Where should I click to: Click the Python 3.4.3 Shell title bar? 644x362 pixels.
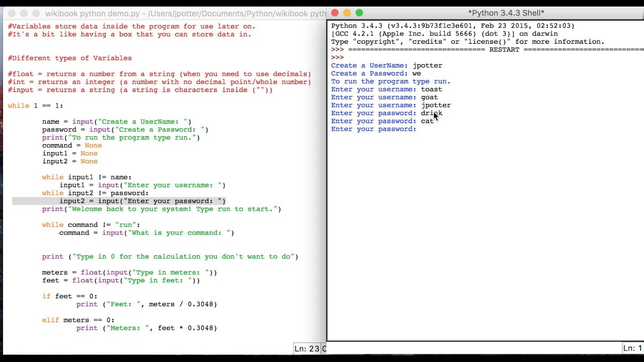click(506, 13)
